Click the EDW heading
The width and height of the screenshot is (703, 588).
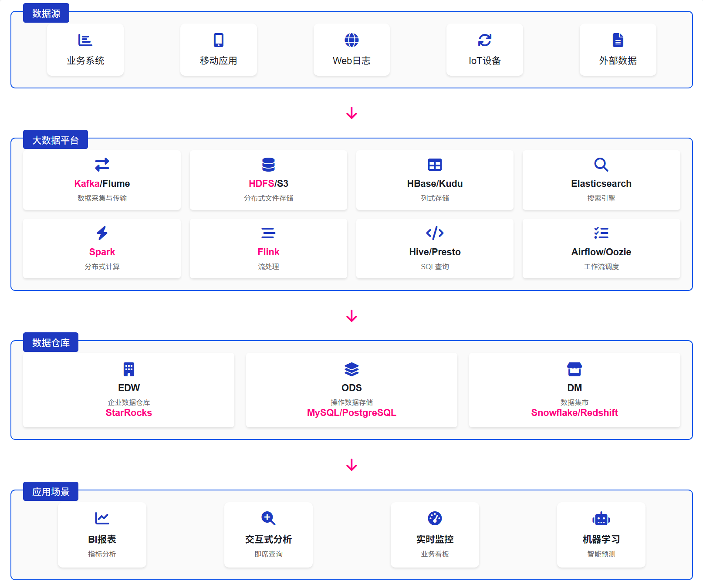[x=129, y=388]
